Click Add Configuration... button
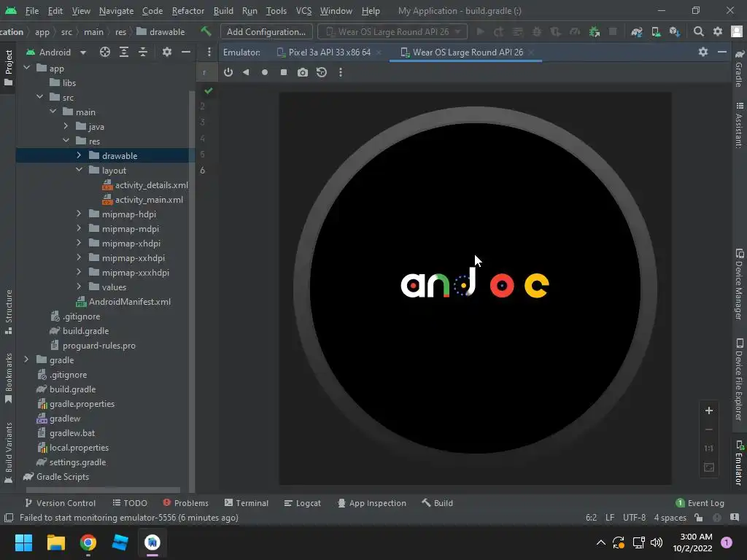 coord(266,32)
